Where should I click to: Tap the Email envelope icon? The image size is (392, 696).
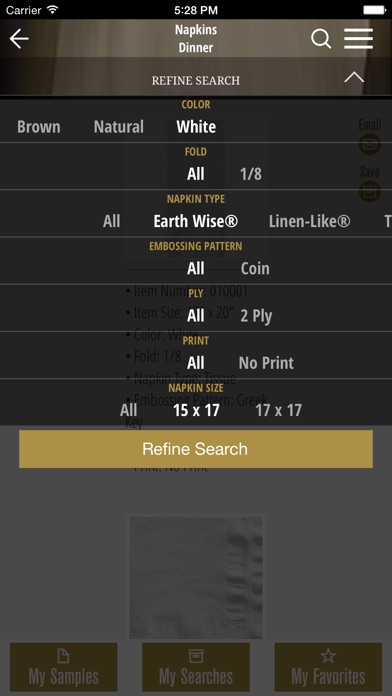tap(369, 144)
